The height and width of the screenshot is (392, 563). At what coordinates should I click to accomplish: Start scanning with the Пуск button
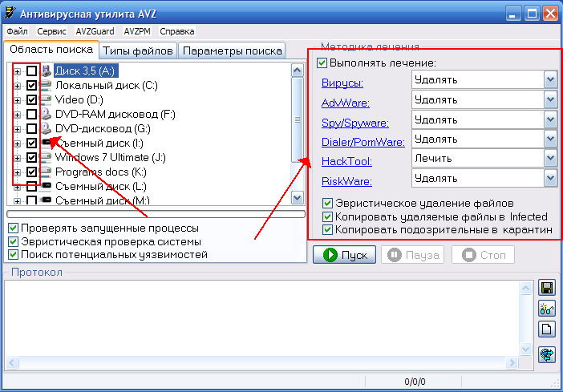(x=344, y=255)
